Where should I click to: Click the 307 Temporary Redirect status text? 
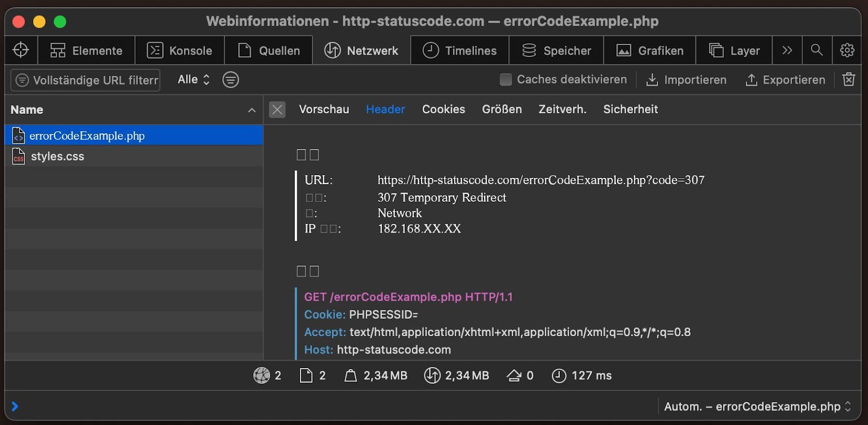(x=442, y=197)
